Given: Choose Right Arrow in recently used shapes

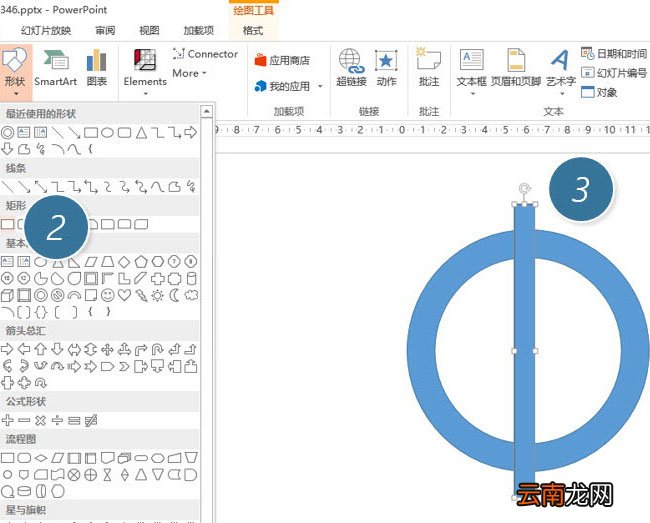Looking at the screenshot, I should click(191, 133).
